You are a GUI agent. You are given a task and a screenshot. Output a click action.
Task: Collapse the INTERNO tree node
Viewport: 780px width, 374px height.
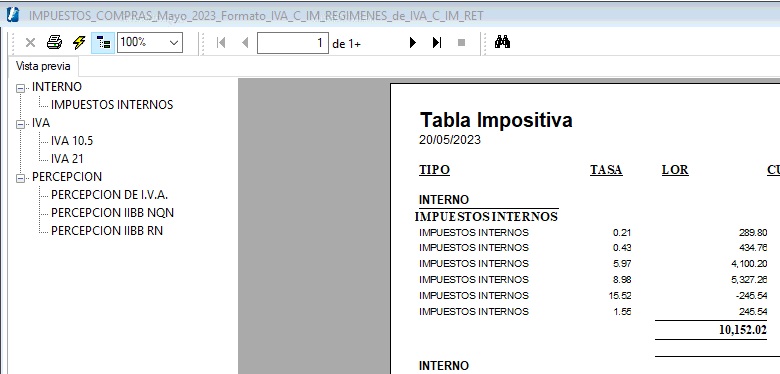[20, 88]
